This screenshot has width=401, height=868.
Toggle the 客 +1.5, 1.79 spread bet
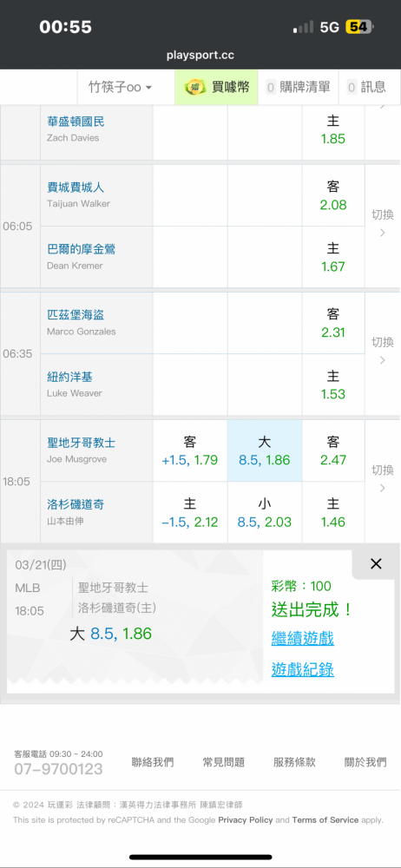pos(190,450)
